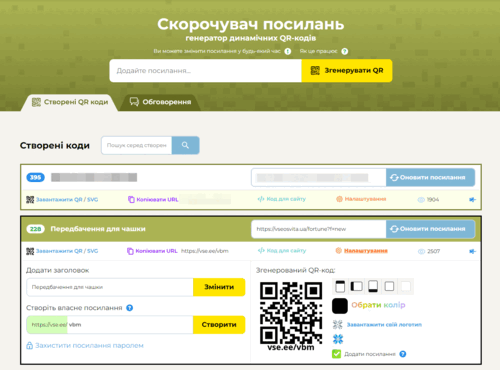Click the blue arrow icon in the 395 row
Viewport: 500px width, 370px height.
point(472,200)
